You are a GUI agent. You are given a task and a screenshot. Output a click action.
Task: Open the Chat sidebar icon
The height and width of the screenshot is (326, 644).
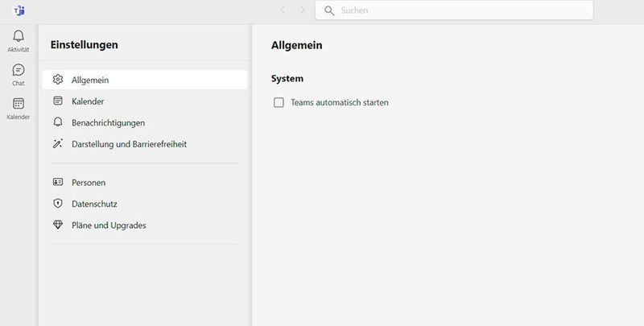19,70
